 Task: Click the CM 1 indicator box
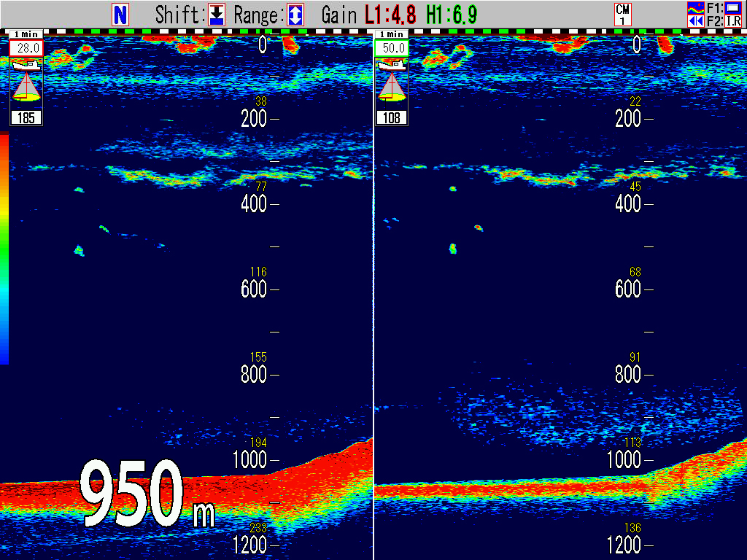pyautogui.click(x=622, y=15)
